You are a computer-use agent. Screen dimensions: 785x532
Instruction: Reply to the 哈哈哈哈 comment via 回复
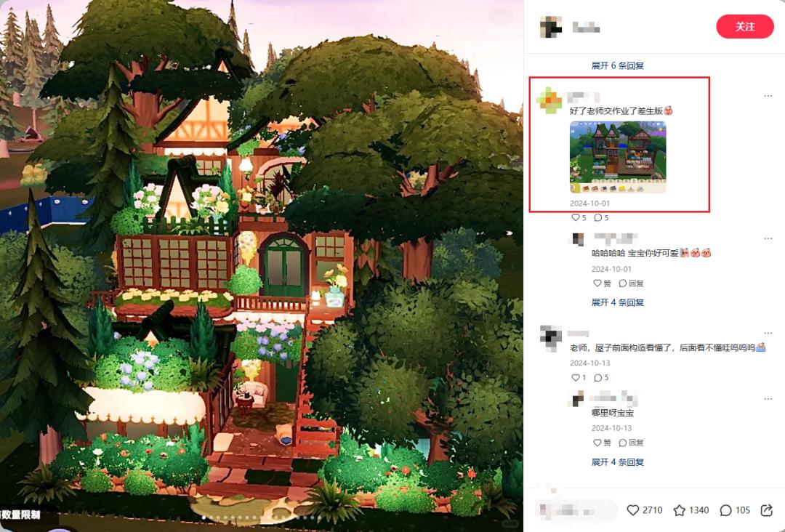631,283
